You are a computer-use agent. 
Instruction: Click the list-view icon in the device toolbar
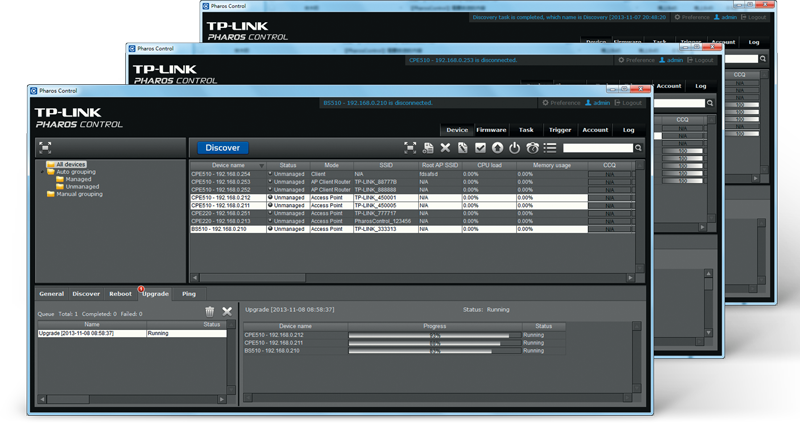550,148
